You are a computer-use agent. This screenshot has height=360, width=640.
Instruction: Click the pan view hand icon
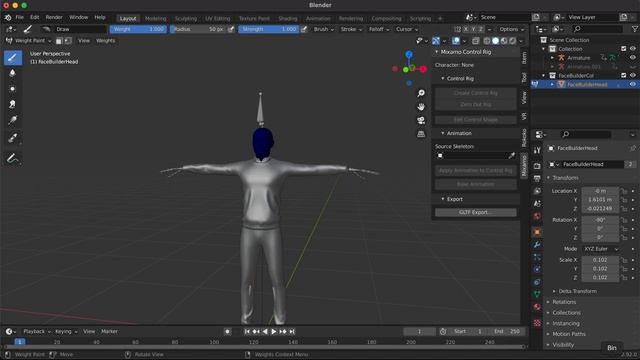point(421,107)
